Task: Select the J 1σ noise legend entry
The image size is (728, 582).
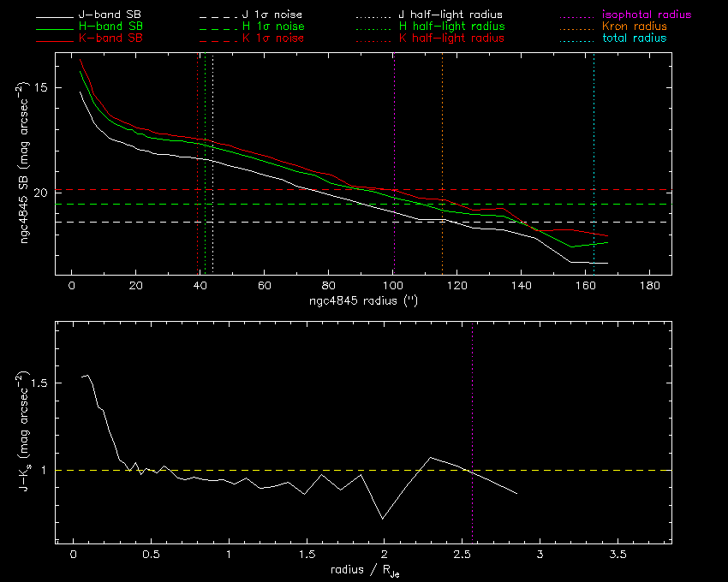Action: coord(271,15)
